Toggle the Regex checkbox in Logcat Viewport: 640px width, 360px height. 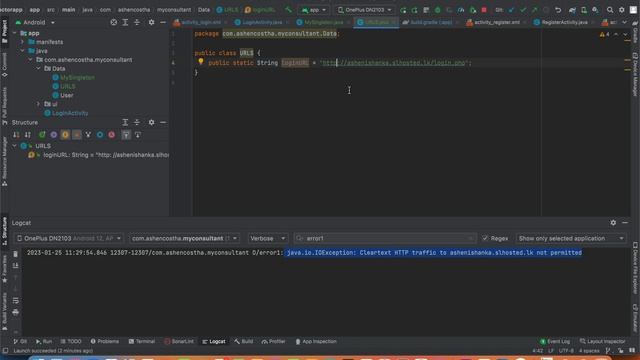pos(485,238)
